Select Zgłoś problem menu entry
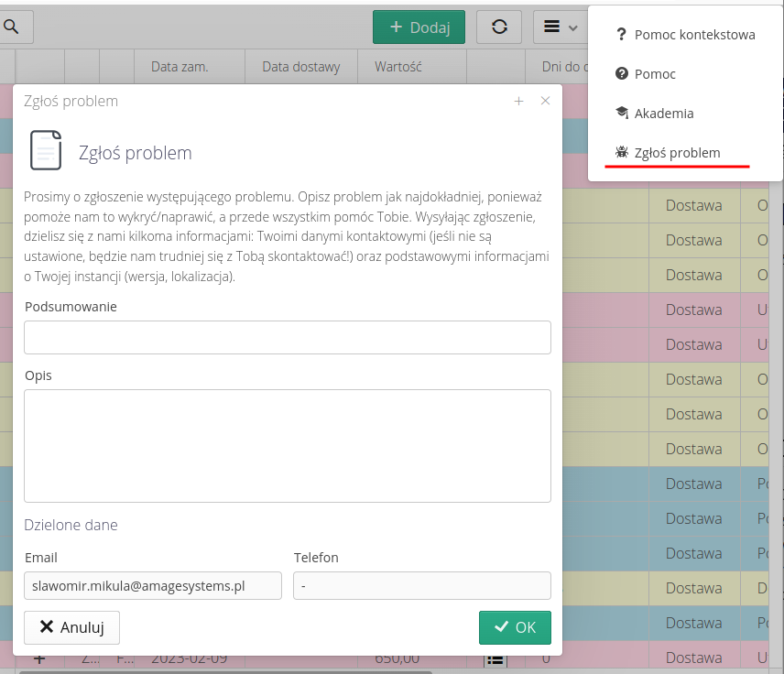 677,153
